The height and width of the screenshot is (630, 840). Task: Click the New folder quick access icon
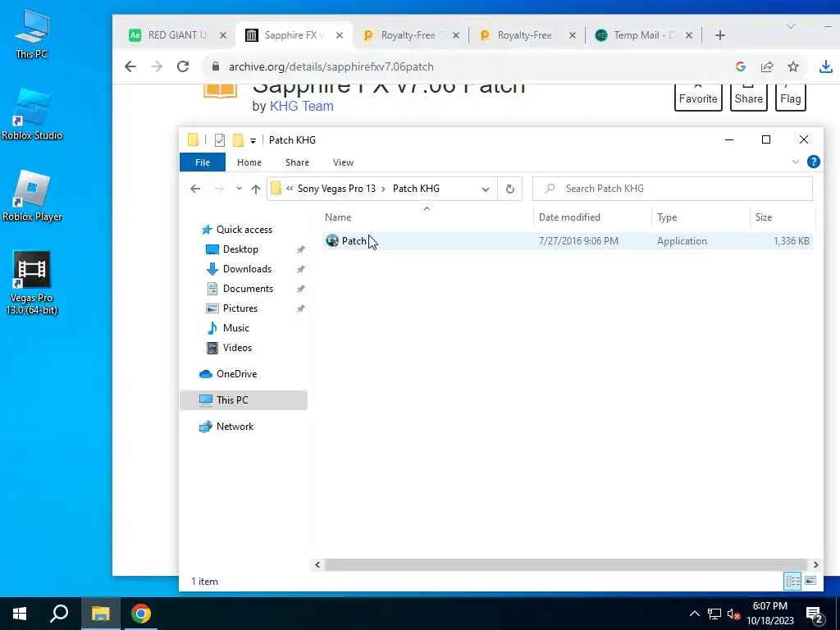pos(238,140)
